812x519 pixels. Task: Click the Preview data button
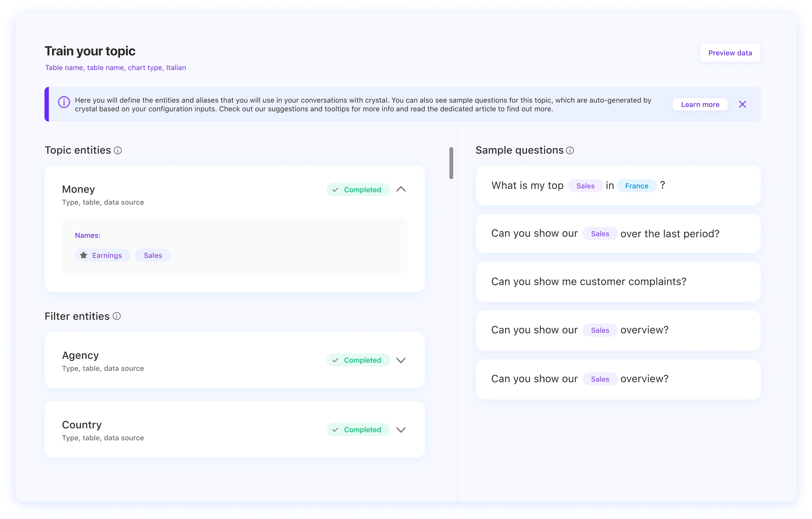point(730,53)
